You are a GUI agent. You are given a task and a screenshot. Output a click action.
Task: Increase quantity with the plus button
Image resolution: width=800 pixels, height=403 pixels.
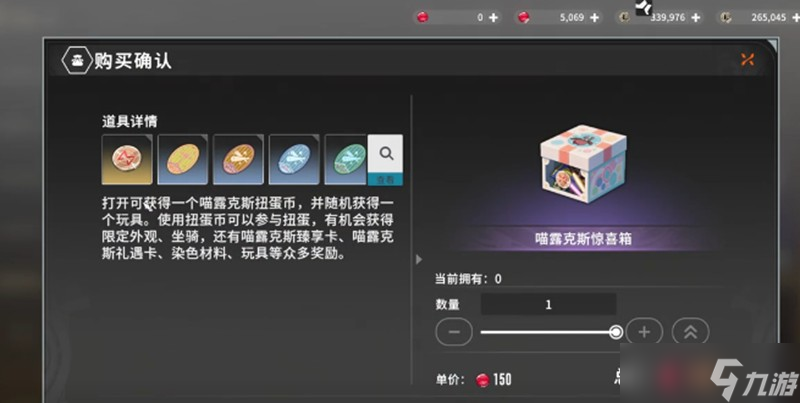644,332
